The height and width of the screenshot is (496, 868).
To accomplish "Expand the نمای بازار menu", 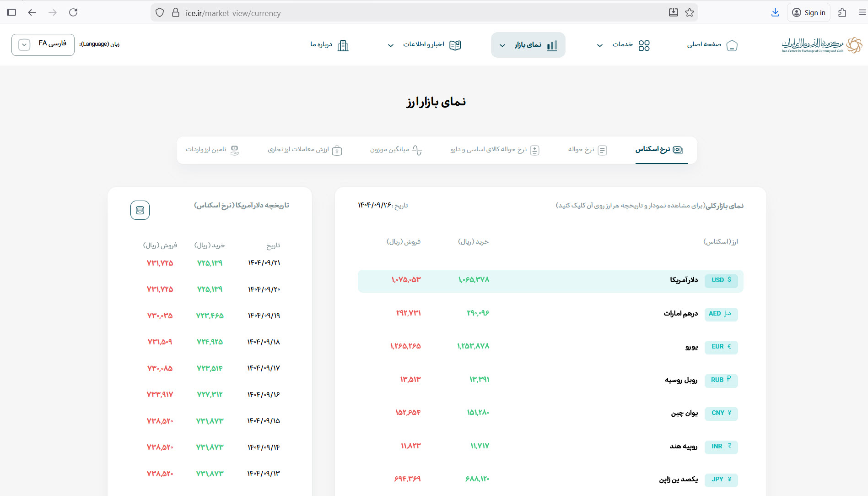I will tap(528, 45).
